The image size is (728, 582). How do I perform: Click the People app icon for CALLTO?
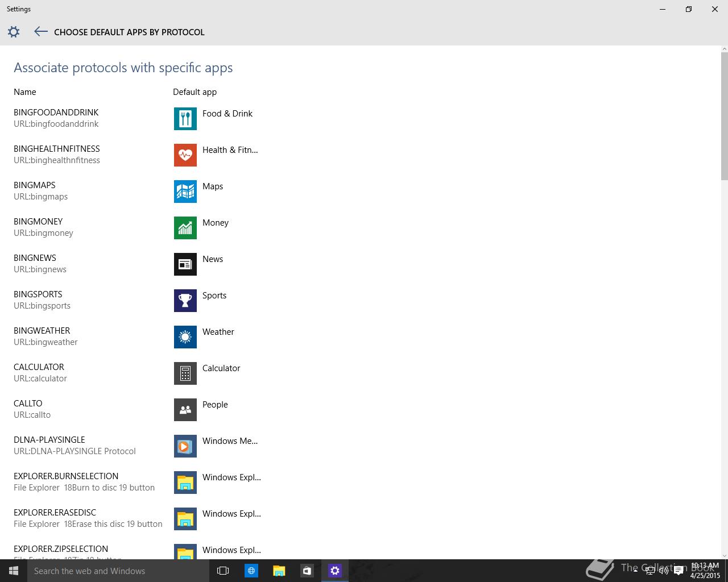coord(185,410)
